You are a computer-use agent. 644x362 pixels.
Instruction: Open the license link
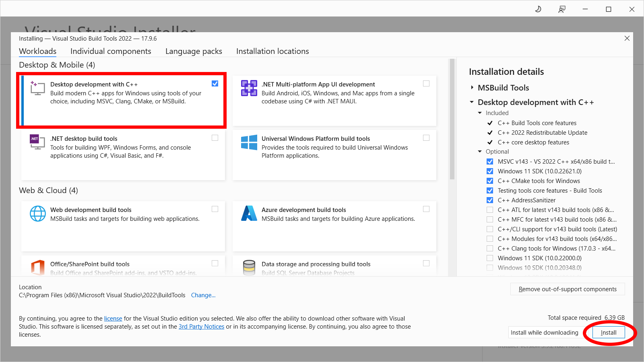coord(113,319)
